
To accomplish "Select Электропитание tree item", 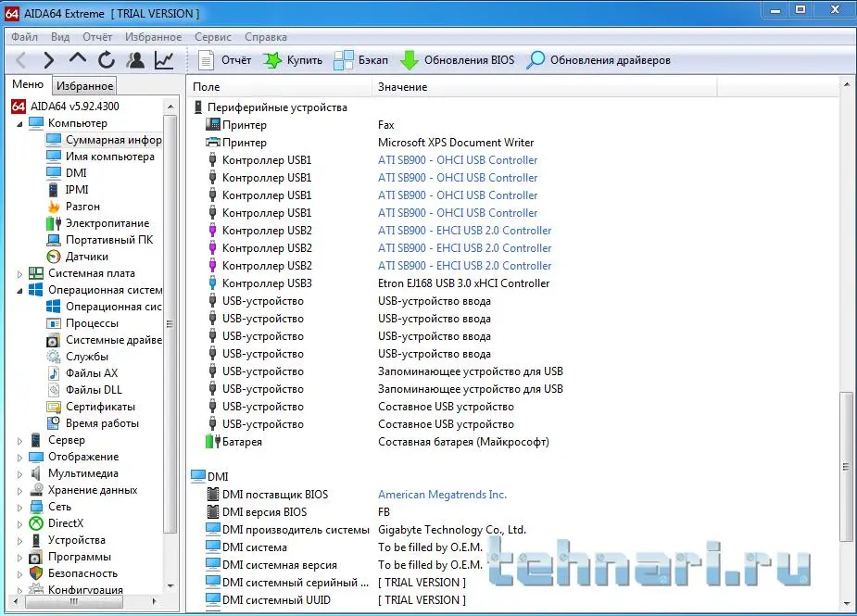I will [107, 223].
